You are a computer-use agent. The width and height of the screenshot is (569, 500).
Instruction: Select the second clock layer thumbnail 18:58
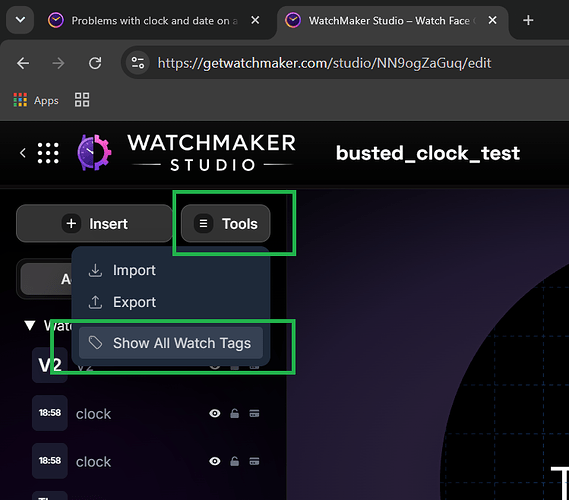pos(50,461)
